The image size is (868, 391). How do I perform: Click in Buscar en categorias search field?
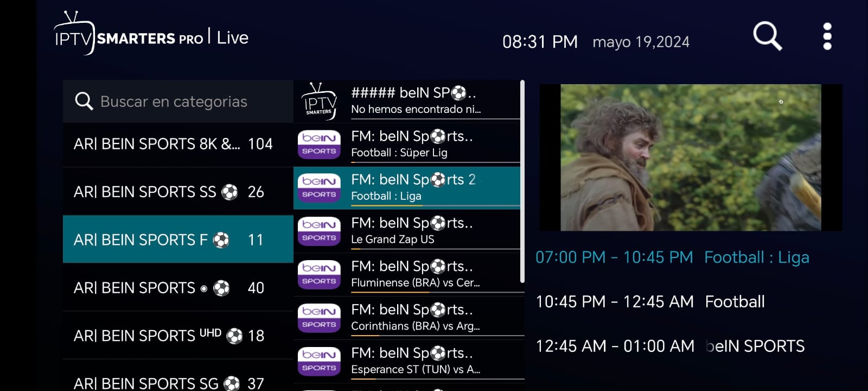(178, 102)
